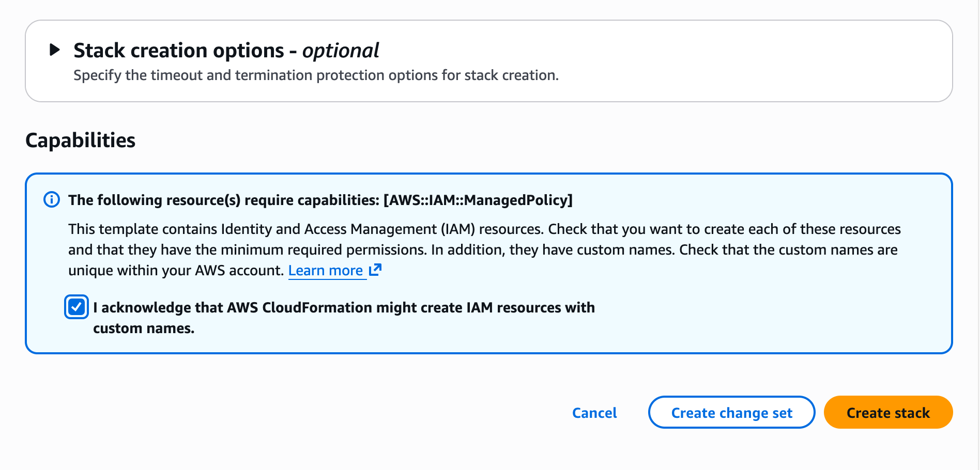Viewport: 980px width, 470px height.
Task: Click the external link icon after Learn more
Action: [x=375, y=270]
